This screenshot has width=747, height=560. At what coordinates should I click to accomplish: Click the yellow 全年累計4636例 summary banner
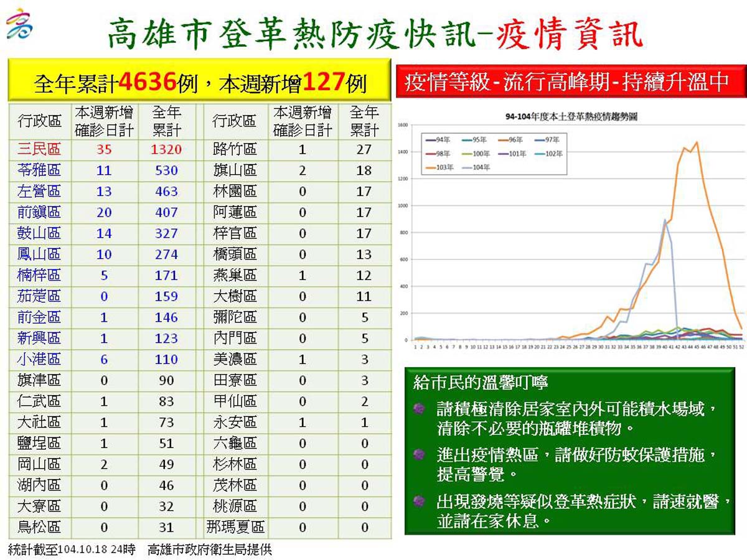tap(199, 81)
